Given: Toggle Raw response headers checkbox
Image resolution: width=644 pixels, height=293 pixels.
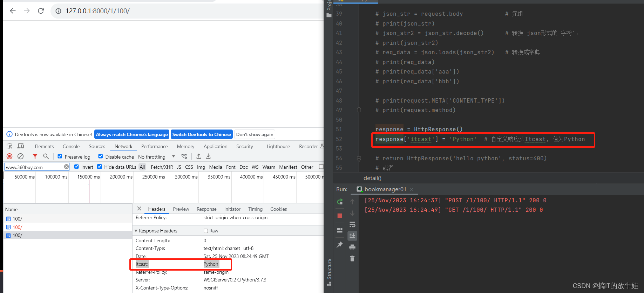Looking at the screenshot, I should tap(206, 231).
